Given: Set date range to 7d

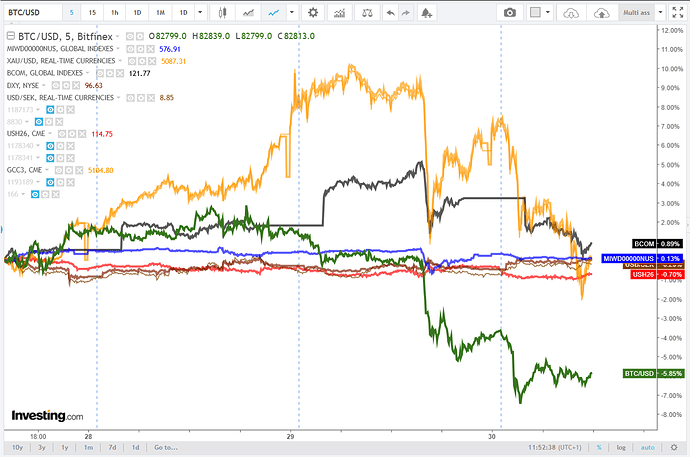Looking at the screenshot, I should click(112, 447).
